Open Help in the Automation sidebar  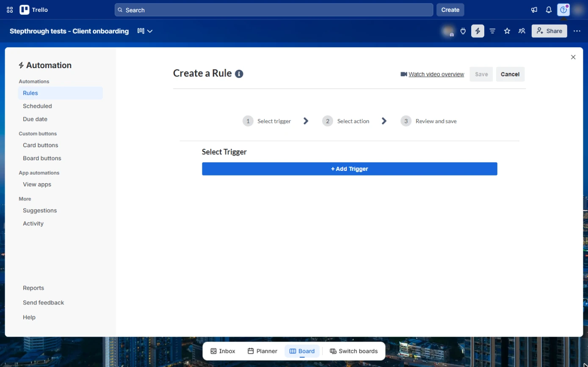[x=29, y=318]
